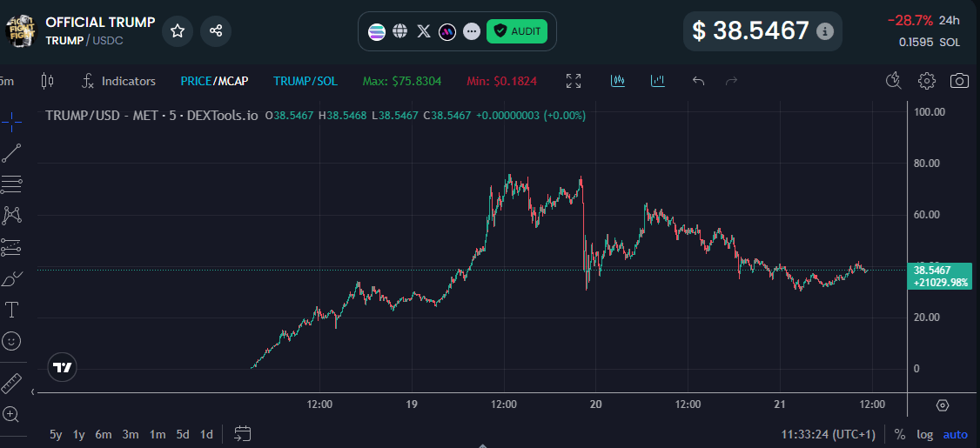
Task: Select the 1m time range
Action: point(158,434)
